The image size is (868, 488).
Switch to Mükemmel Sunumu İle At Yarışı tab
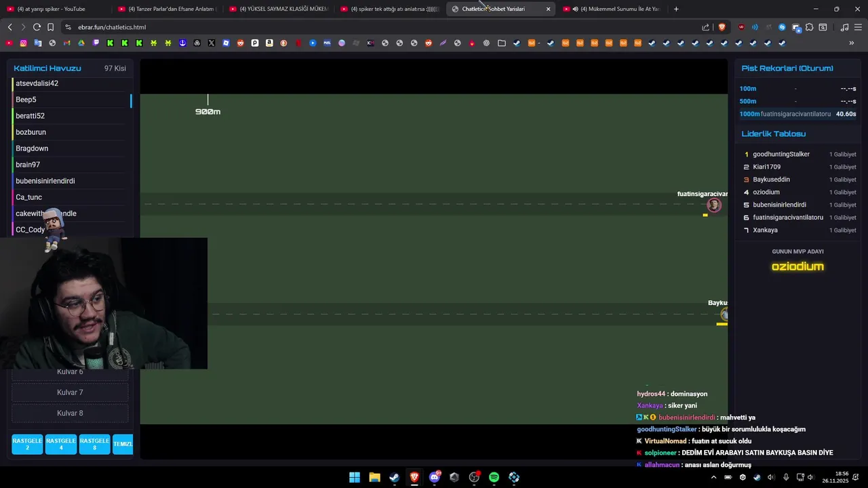(x=614, y=9)
